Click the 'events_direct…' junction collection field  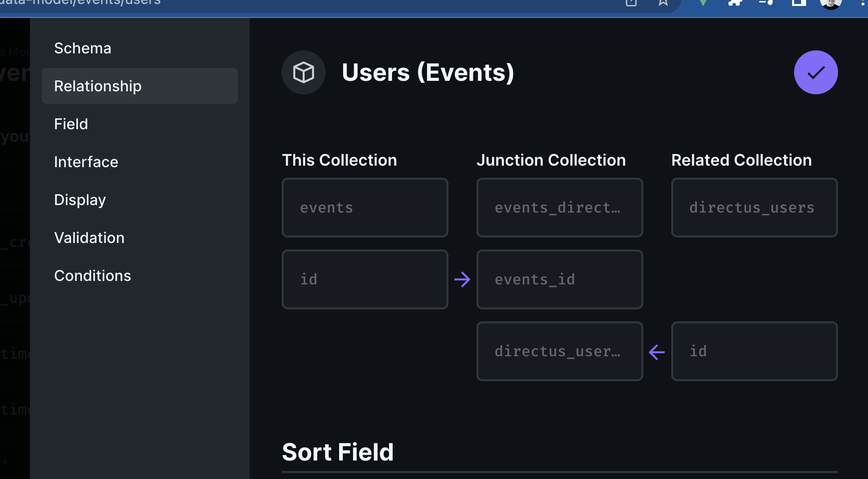pos(560,208)
